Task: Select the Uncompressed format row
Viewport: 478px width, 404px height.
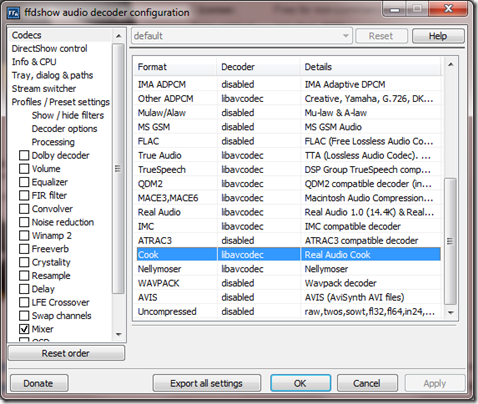Action: point(289,312)
